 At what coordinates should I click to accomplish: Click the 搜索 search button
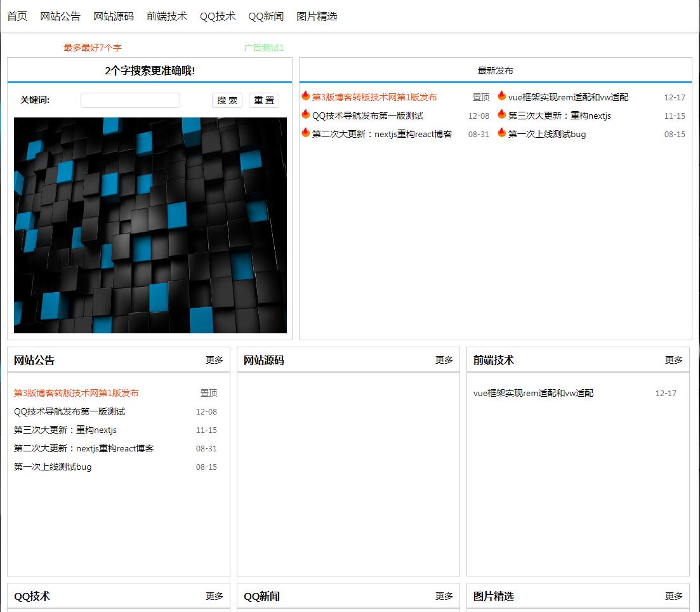[227, 100]
